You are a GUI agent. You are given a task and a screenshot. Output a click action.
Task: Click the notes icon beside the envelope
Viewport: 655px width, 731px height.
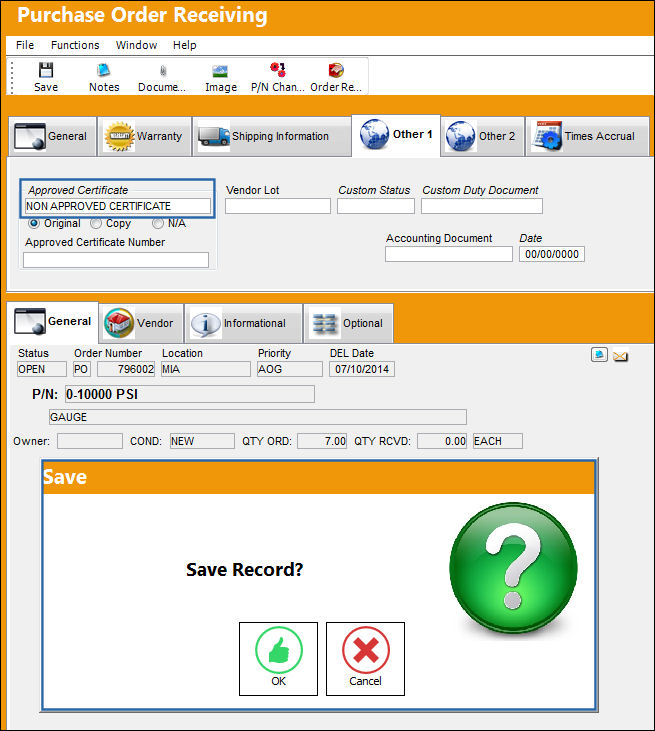click(x=599, y=355)
